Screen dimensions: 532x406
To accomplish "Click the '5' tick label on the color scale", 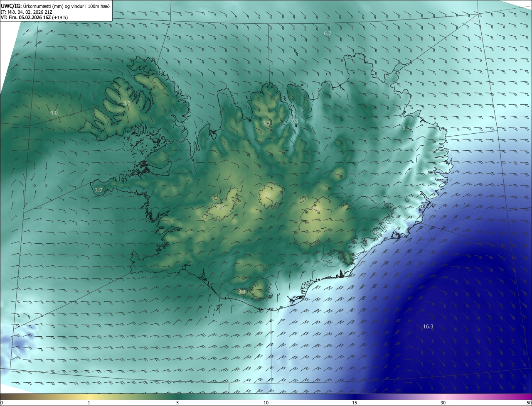I will click(x=177, y=403).
